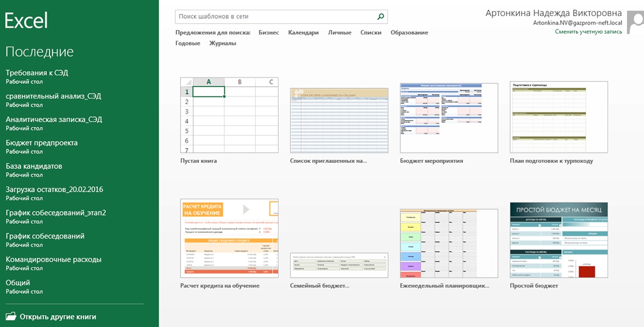644x327 pixels.
Task: Click the Журналы search suggestion
Action: pyautogui.click(x=222, y=43)
